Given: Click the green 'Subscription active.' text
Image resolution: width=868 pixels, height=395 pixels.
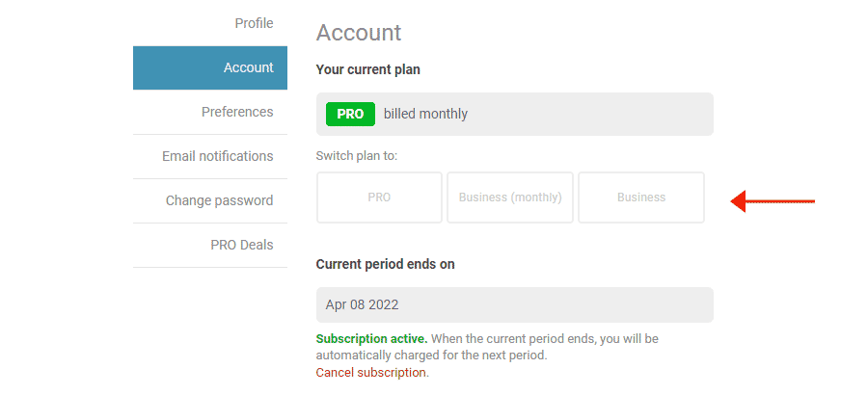Looking at the screenshot, I should pos(372,338).
